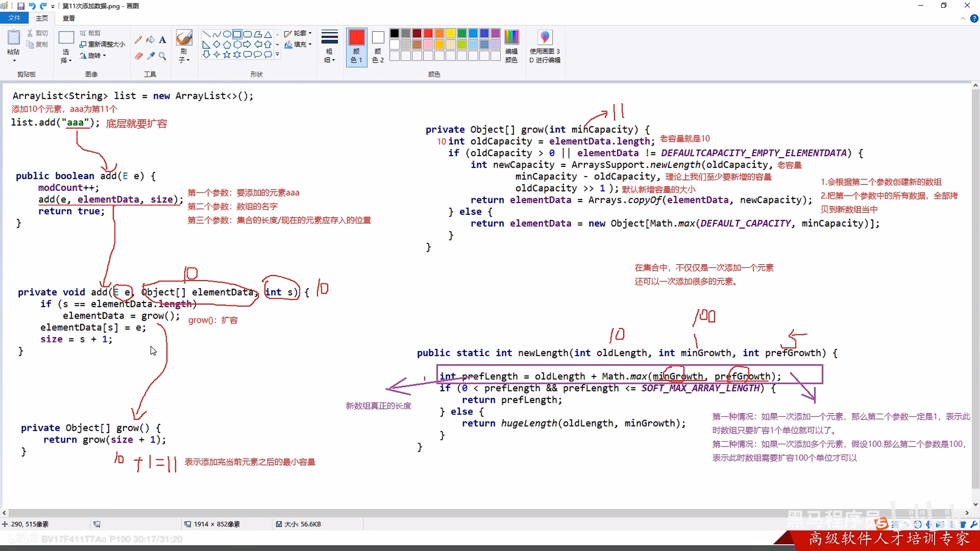
Task: Select the Magnifier tool
Action: pos(162,56)
